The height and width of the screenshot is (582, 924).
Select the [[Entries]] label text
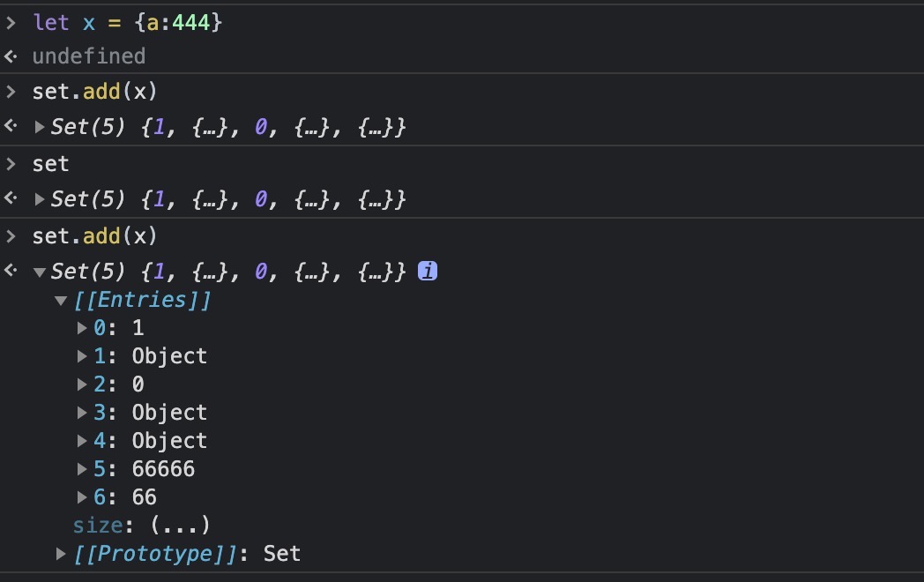(143, 301)
